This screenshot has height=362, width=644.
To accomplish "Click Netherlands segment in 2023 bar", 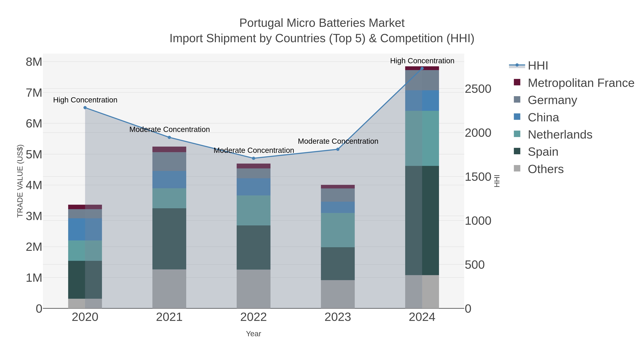I will point(338,230).
